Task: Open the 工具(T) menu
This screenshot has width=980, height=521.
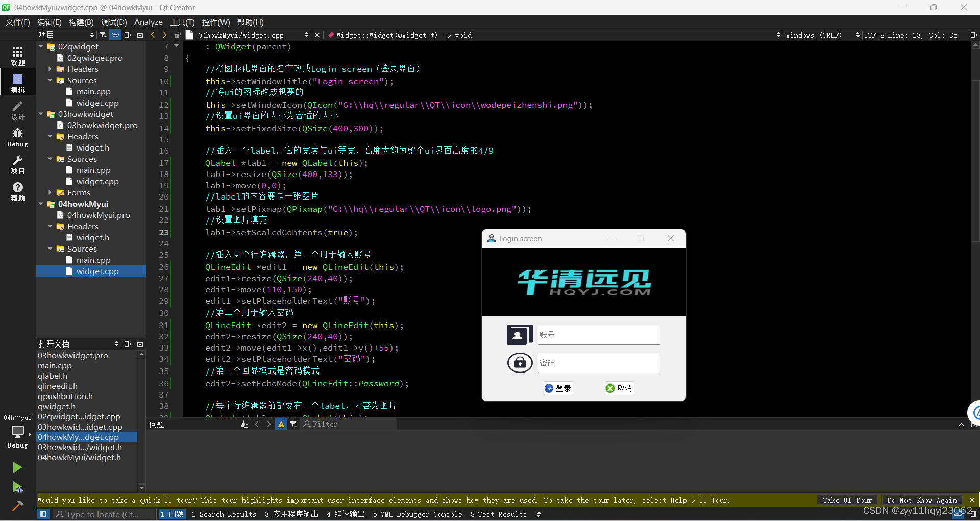Action: tap(182, 22)
